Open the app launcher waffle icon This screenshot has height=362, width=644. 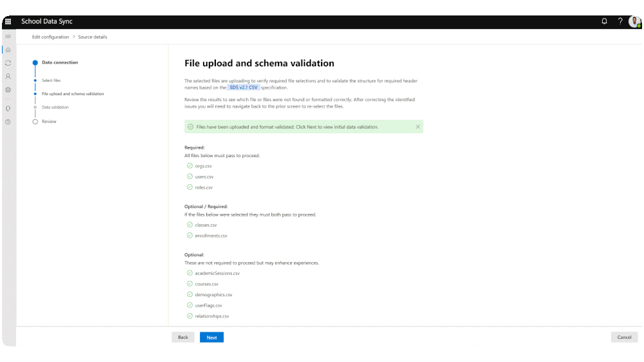pyautogui.click(x=8, y=21)
